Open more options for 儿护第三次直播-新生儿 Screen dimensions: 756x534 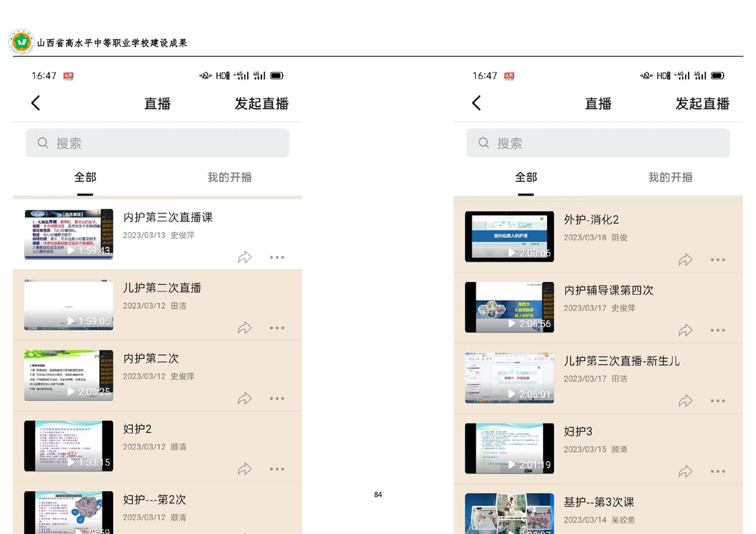tap(718, 401)
